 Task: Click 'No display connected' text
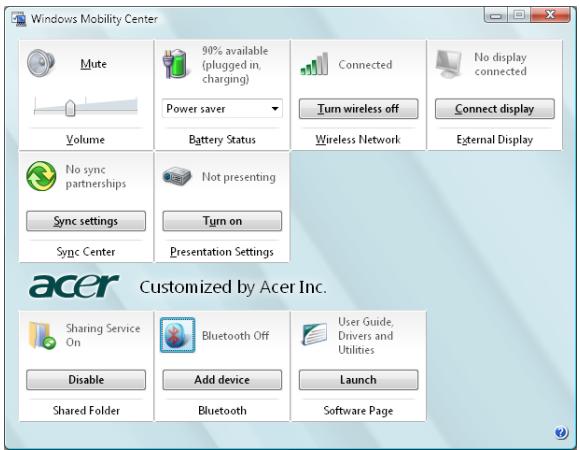tap(500, 64)
